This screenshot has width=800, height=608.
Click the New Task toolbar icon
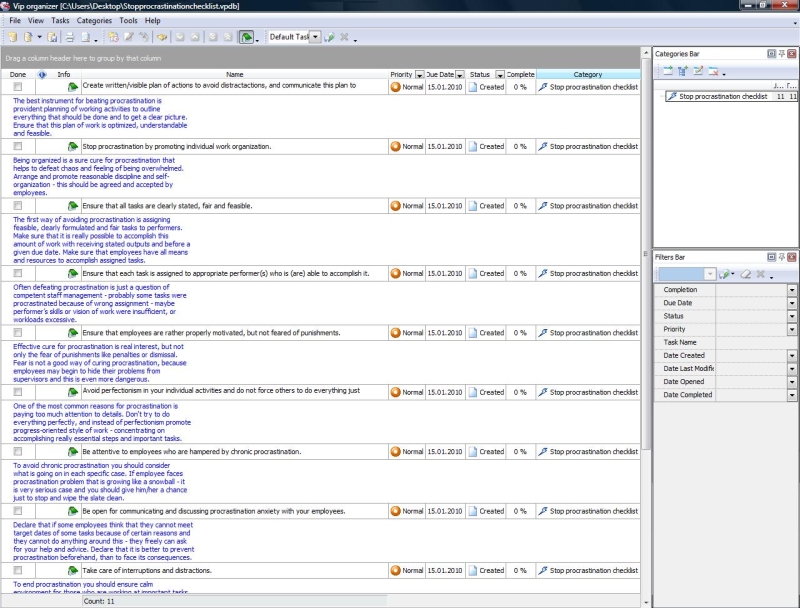[x=113, y=37]
